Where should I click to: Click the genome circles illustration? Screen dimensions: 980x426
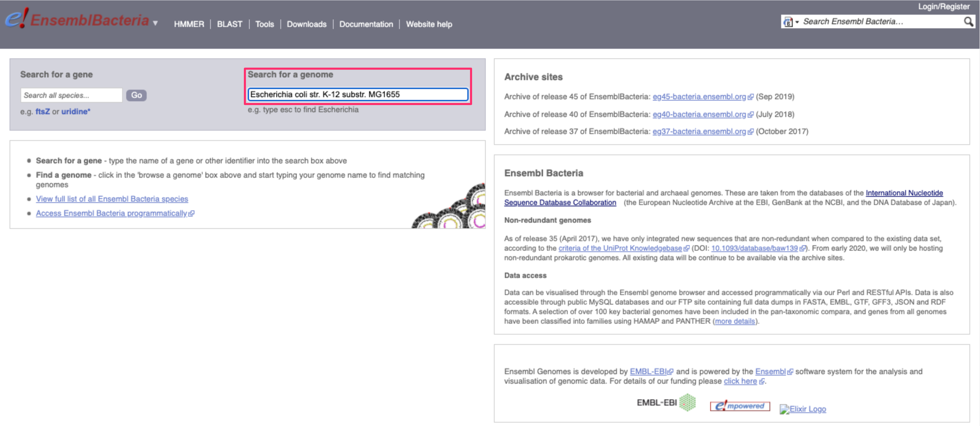point(448,205)
